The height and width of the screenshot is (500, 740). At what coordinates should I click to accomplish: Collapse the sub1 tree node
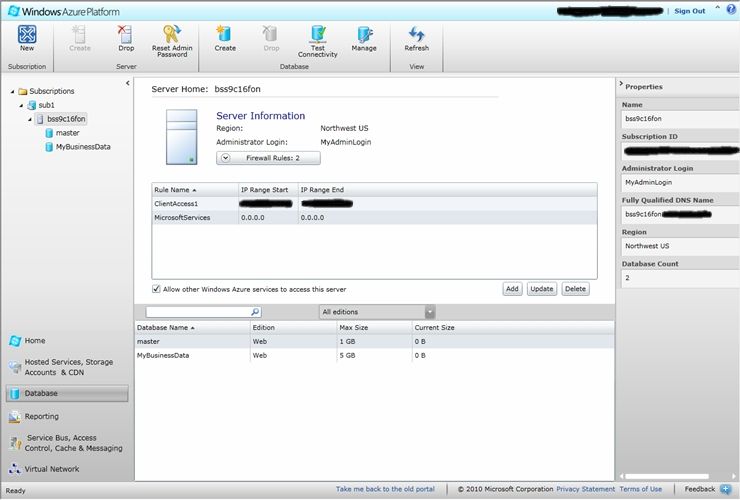(x=21, y=105)
